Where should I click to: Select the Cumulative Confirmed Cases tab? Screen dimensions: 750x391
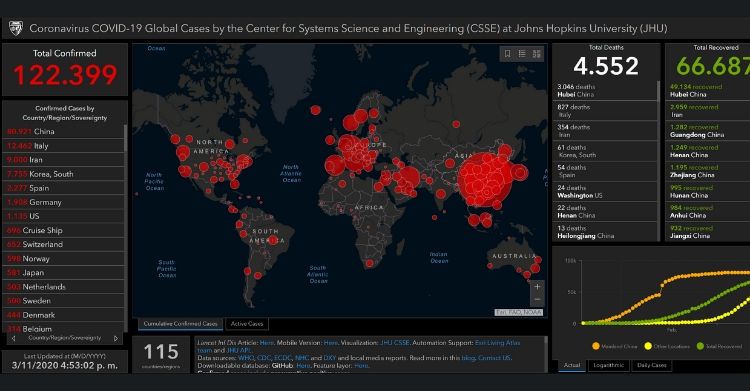(x=180, y=324)
